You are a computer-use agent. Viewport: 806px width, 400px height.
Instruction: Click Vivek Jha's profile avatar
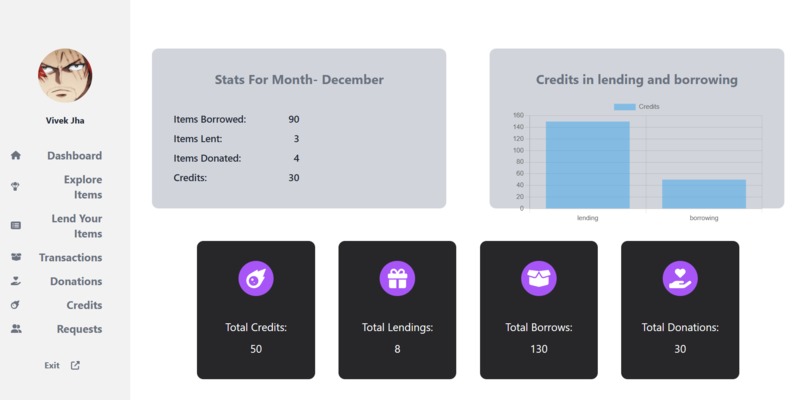point(65,76)
